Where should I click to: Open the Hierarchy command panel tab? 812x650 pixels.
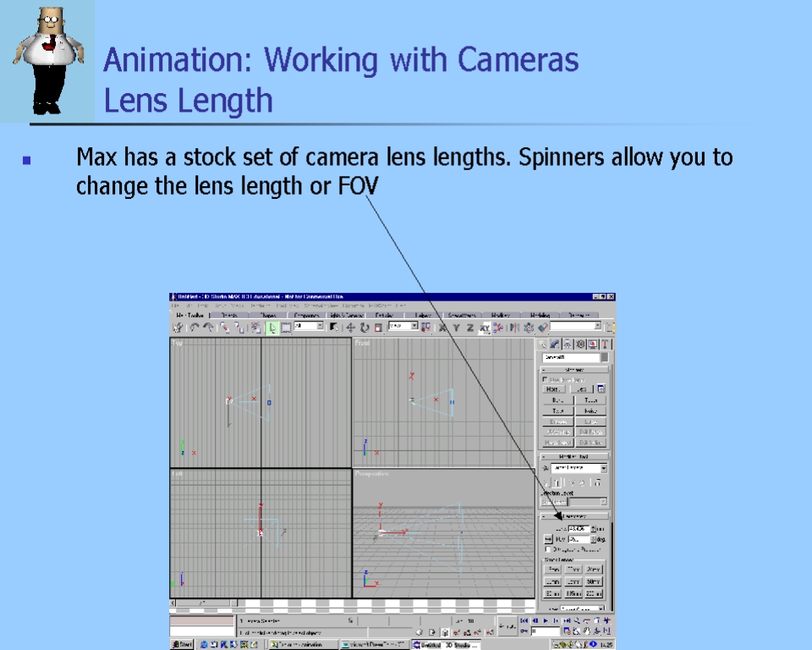pos(568,344)
